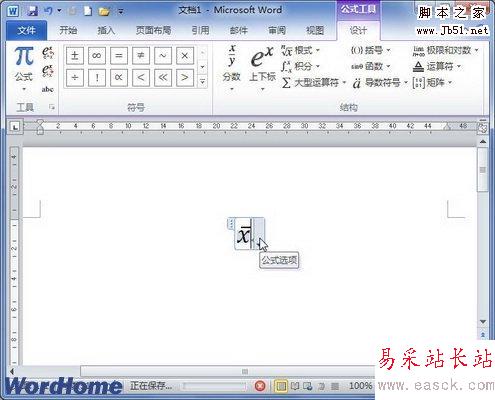Open file folder icon in quick access toolbar

point(104,11)
